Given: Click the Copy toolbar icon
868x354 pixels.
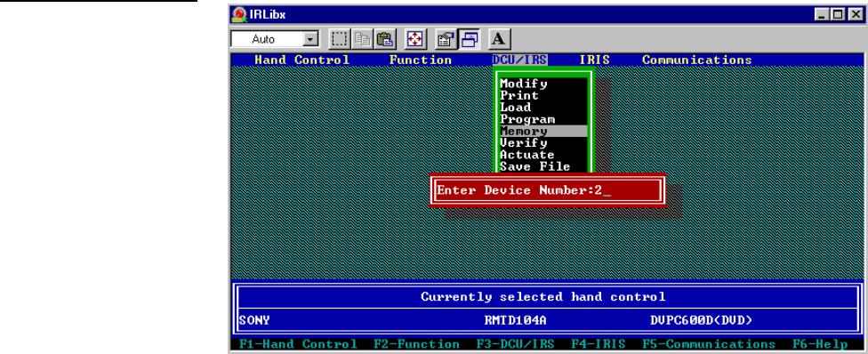Looking at the screenshot, I should [x=362, y=39].
